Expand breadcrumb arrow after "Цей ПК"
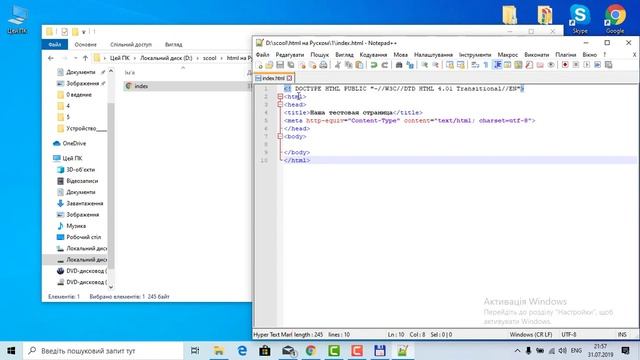This screenshot has height=360, width=640. [134, 58]
